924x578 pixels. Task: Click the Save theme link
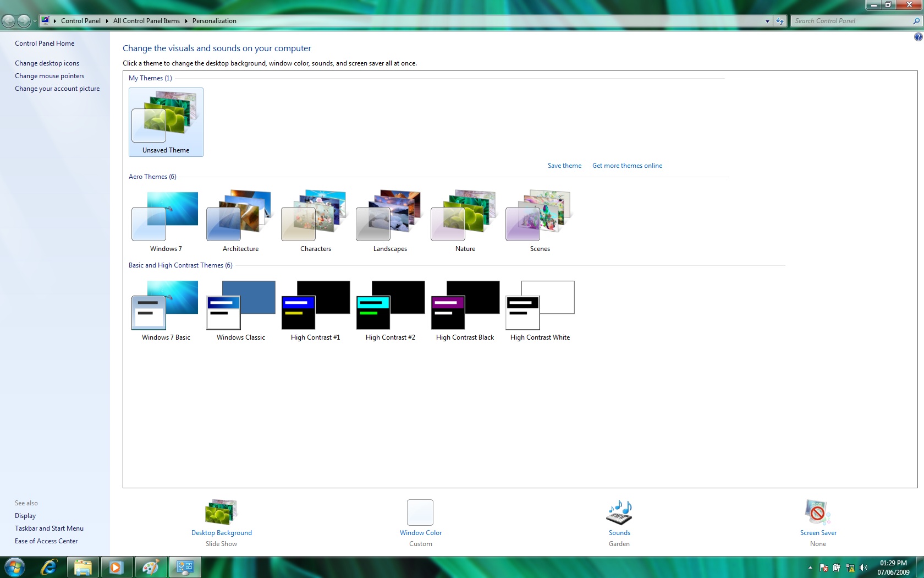[x=564, y=166]
